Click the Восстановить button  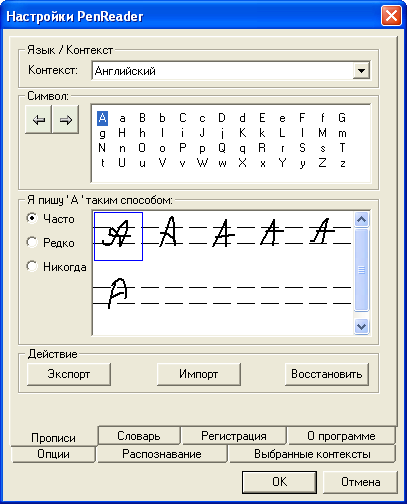pyautogui.click(x=327, y=374)
